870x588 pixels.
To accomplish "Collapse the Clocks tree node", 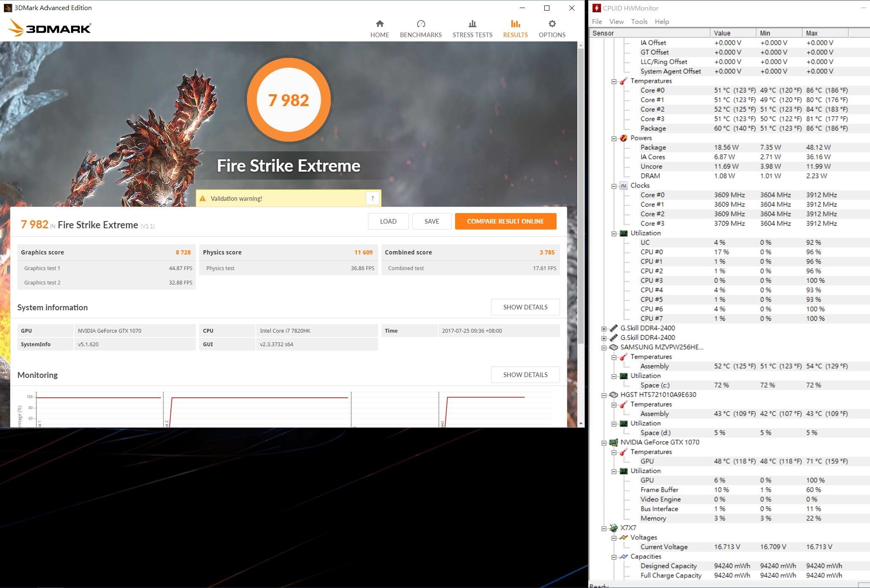I will [x=614, y=186].
